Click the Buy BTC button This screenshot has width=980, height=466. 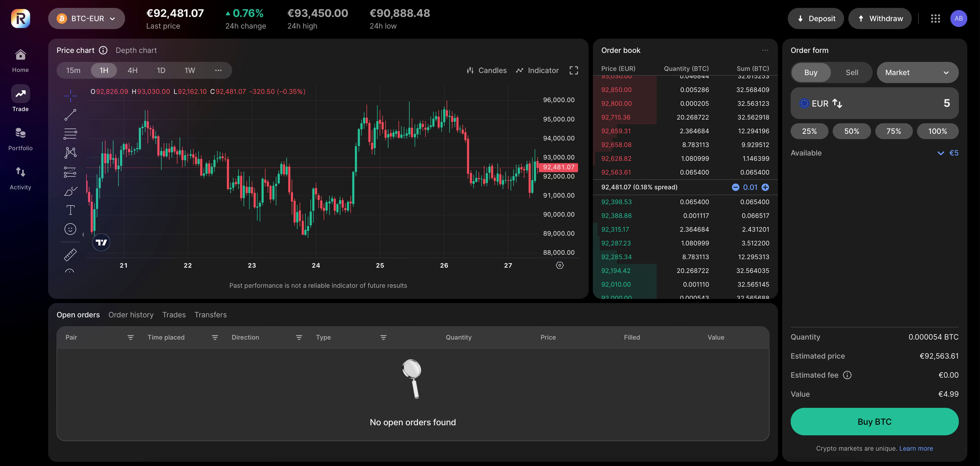click(x=874, y=422)
